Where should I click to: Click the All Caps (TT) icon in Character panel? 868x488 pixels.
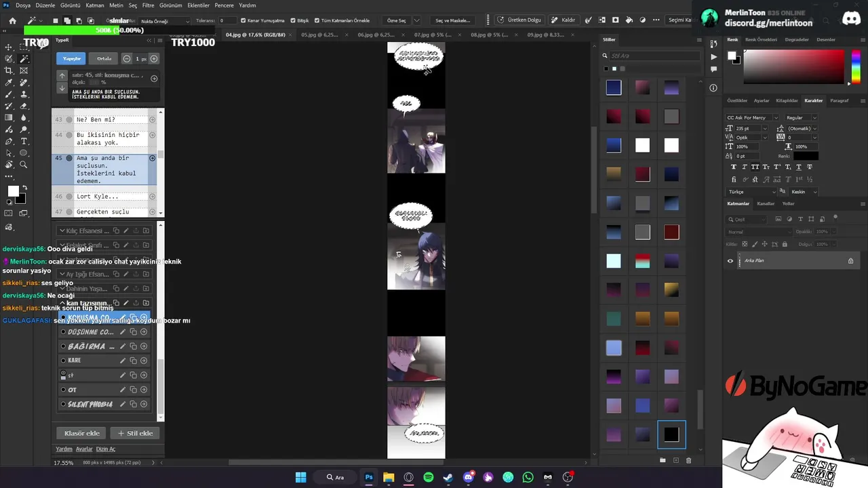[x=755, y=167]
